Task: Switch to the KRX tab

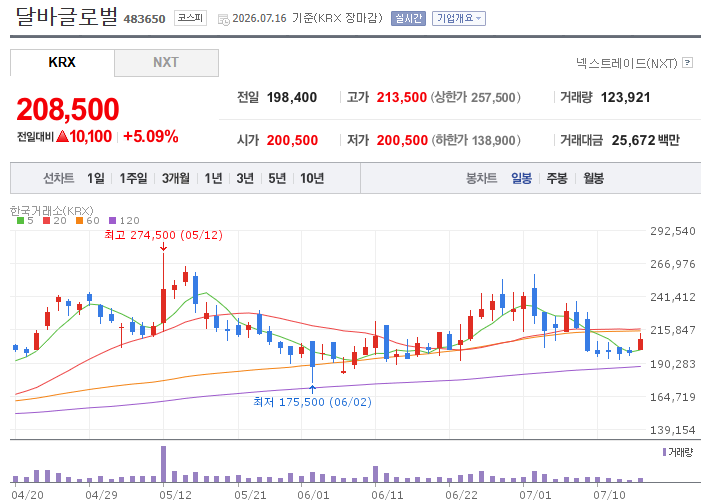Action: pyautogui.click(x=62, y=63)
